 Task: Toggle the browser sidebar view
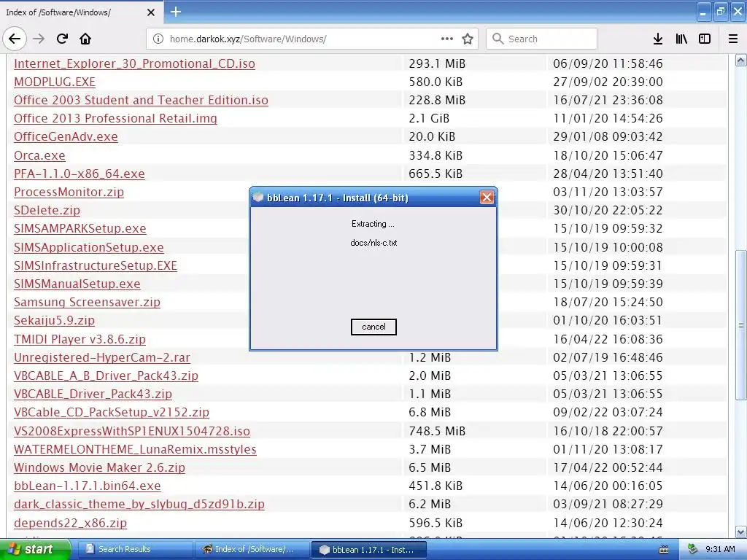coord(705,39)
